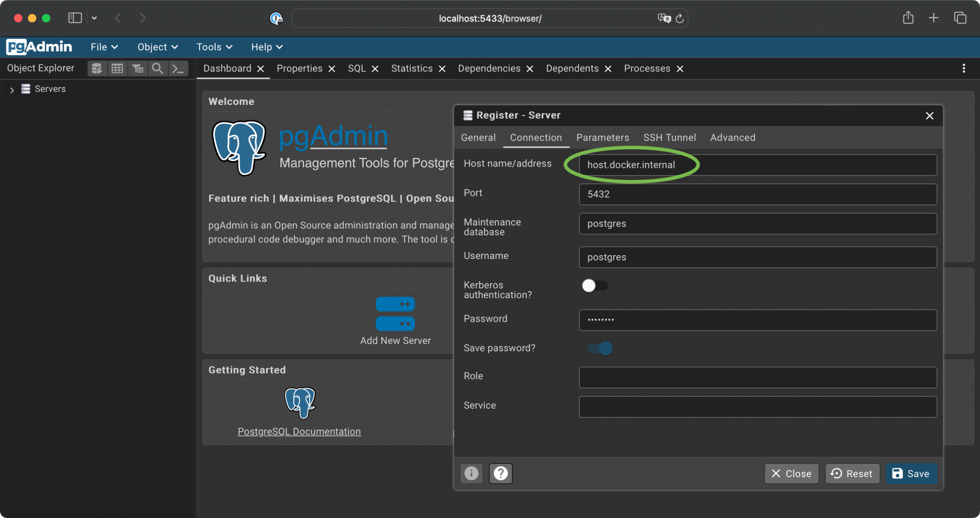Click the browser sidebar toggle icon
This screenshot has width=980, height=518.
75,18
